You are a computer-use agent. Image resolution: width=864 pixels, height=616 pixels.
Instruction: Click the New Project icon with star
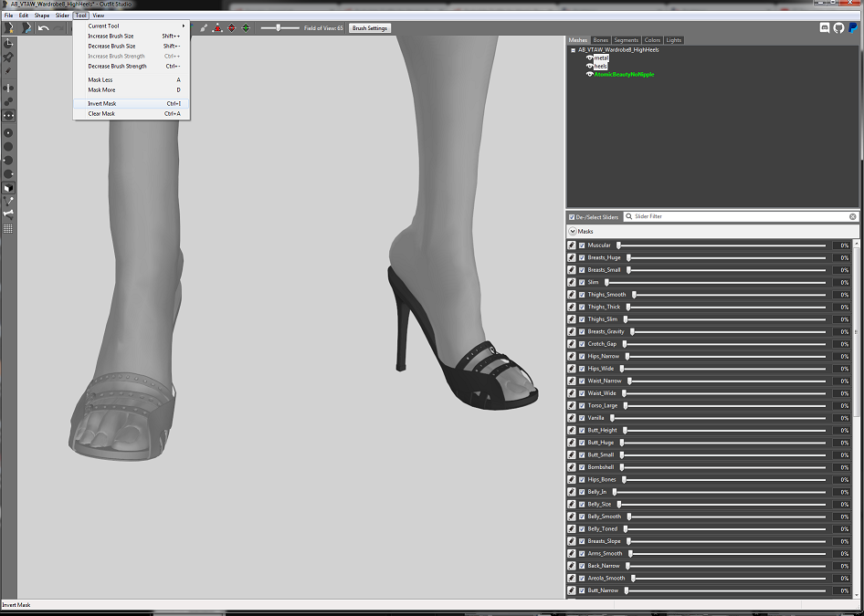click(9, 28)
